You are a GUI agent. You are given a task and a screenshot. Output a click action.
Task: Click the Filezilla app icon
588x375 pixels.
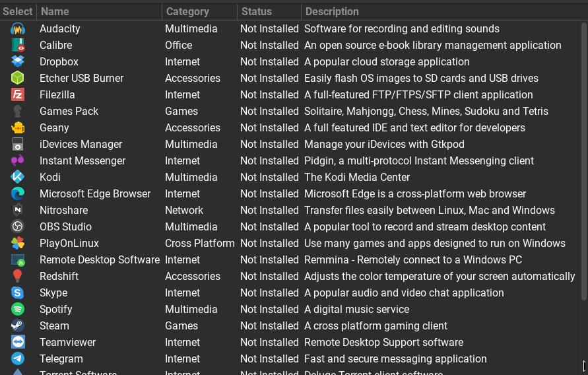click(x=18, y=95)
